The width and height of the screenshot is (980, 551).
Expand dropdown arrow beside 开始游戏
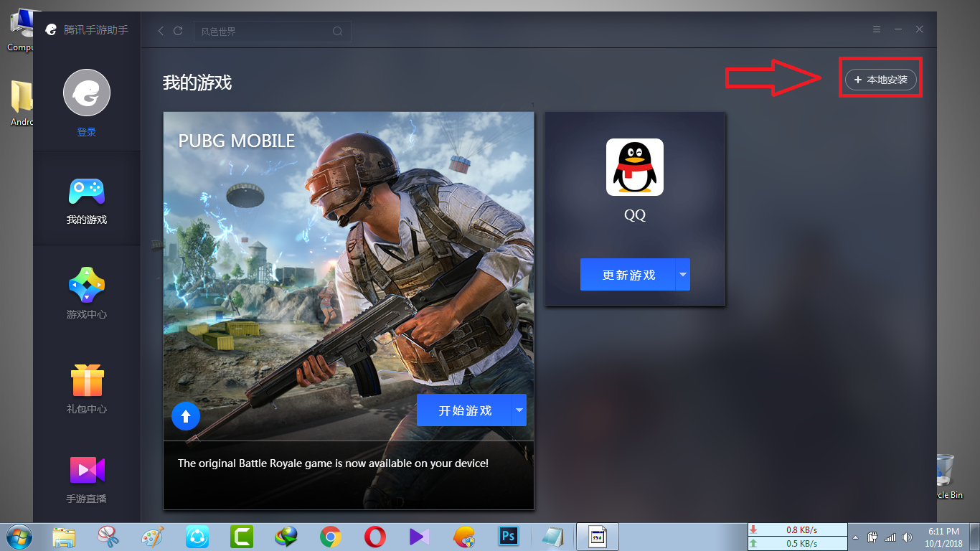click(519, 410)
